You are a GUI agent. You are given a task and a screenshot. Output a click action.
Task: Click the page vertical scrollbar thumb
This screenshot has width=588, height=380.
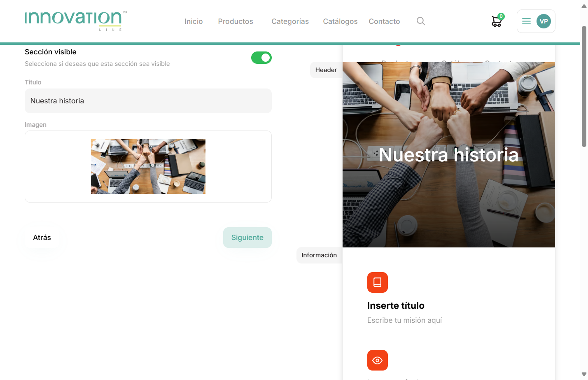(584, 86)
